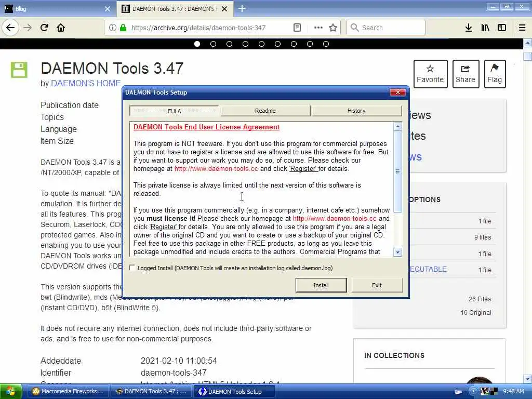Select DAEMON Tools Setup taskbar item
The image size is (532, 399).
point(235,391)
